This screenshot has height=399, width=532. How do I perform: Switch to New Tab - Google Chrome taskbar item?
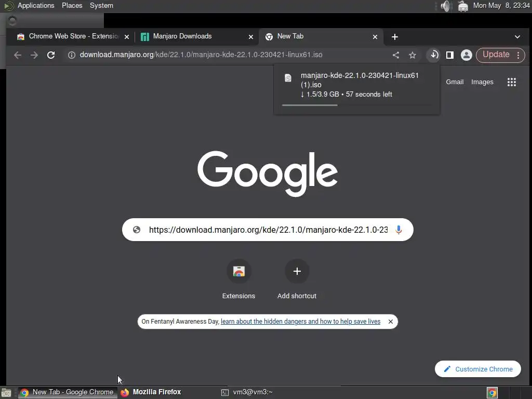click(67, 392)
